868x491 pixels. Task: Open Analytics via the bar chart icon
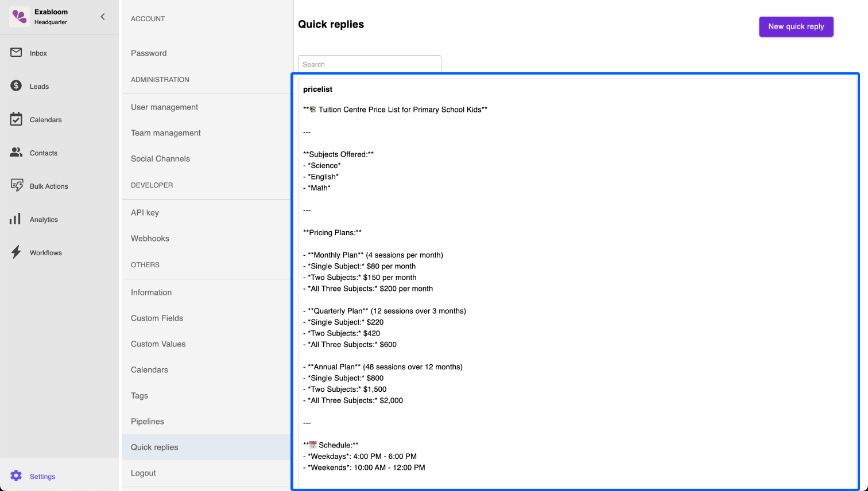[x=15, y=219]
